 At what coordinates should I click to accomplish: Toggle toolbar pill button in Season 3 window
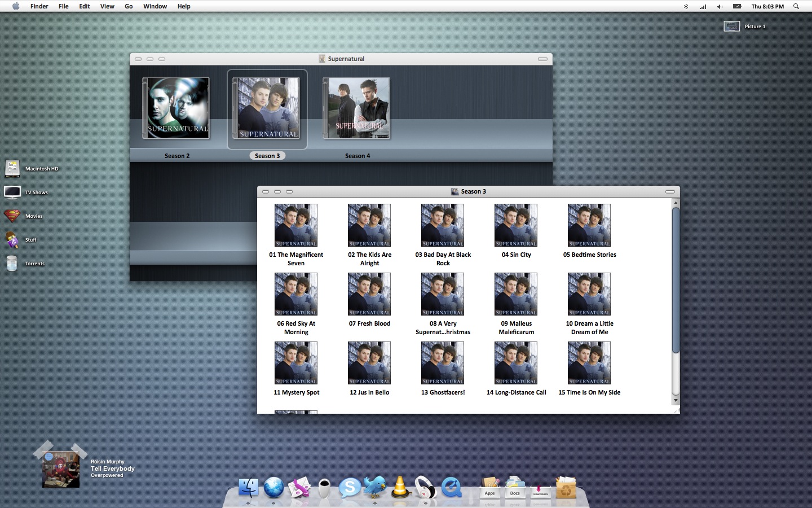(x=670, y=191)
